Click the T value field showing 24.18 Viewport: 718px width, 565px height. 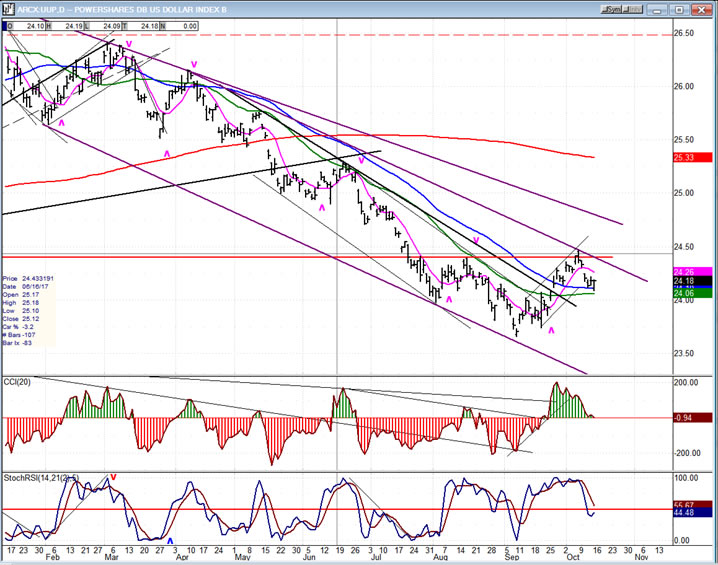pos(144,26)
